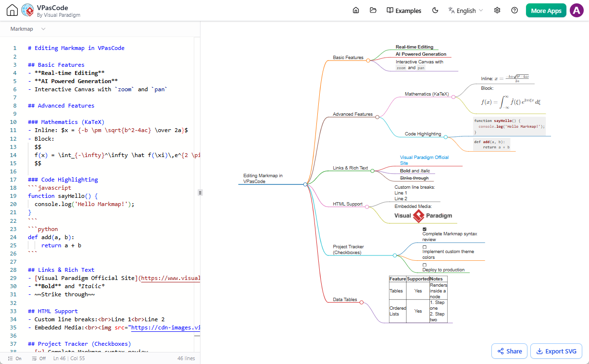Open help with the question mark icon
Viewport: 589px width, 364px height.
tap(514, 11)
